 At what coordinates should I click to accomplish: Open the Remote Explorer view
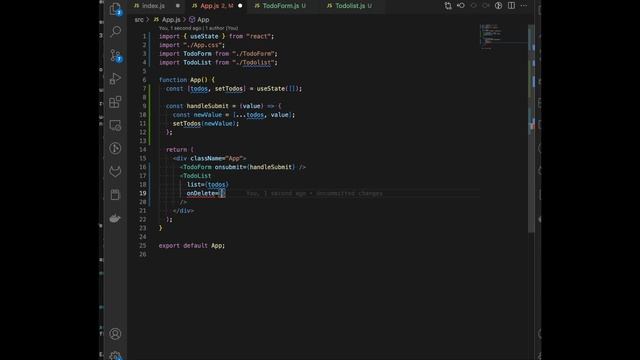coord(115,125)
